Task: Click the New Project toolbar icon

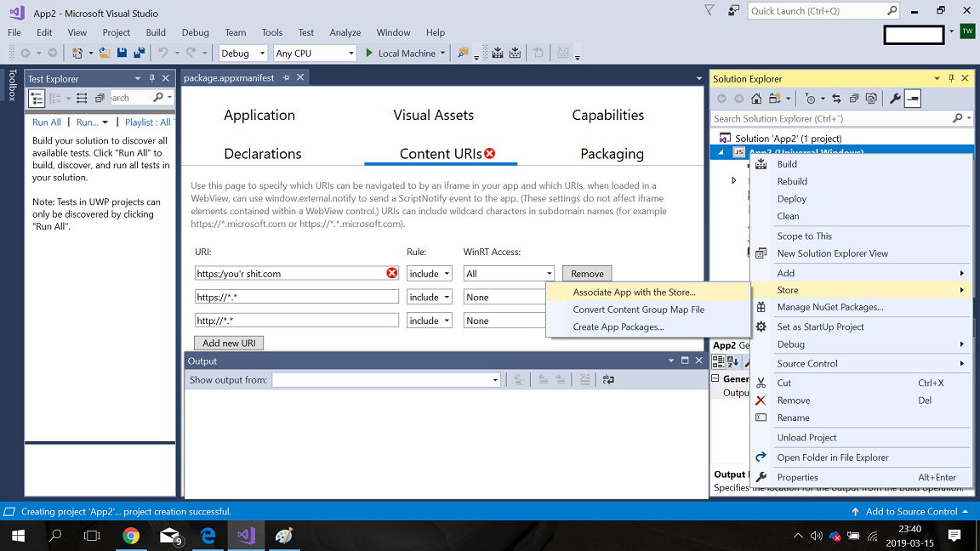Action: (x=77, y=53)
